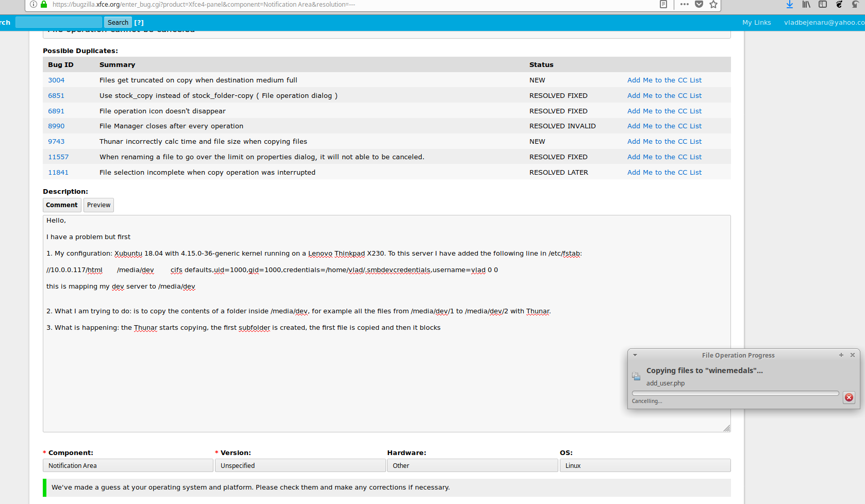Click inside the quick search input field
Viewport: 865px width, 504px height.
59,22
